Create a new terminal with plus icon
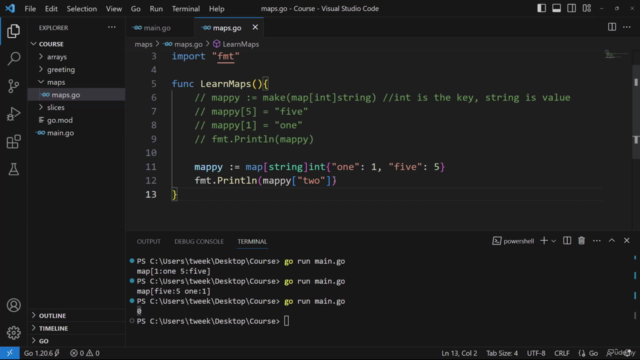 click(x=544, y=241)
